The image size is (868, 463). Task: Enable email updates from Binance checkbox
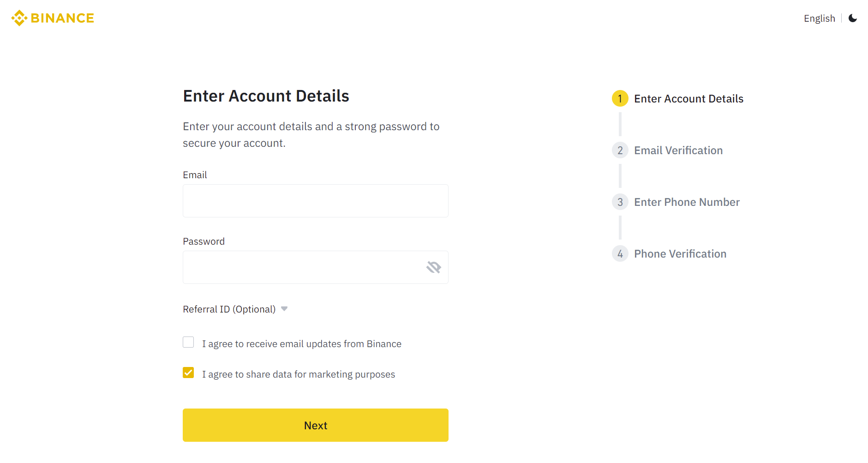coord(188,342)
